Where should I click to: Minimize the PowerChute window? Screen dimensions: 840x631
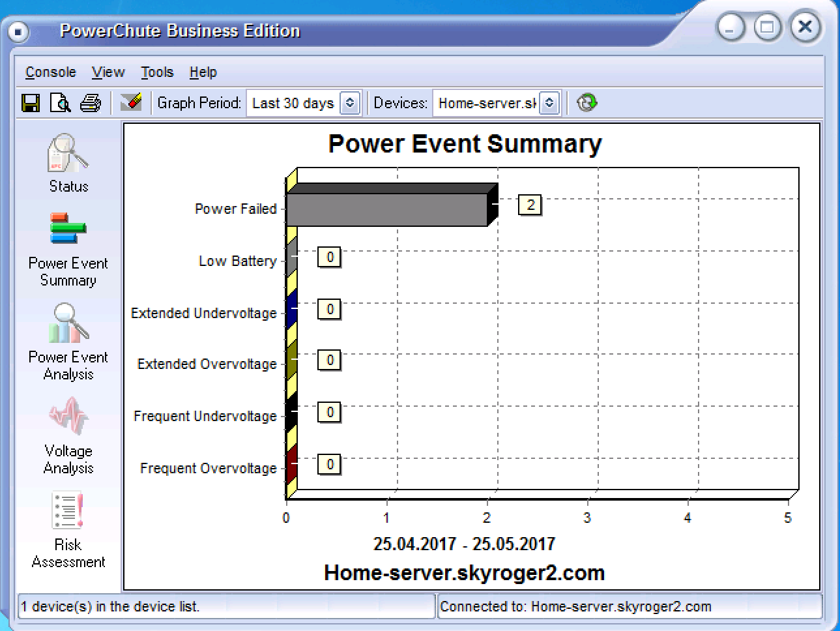(x=731, y=27)
